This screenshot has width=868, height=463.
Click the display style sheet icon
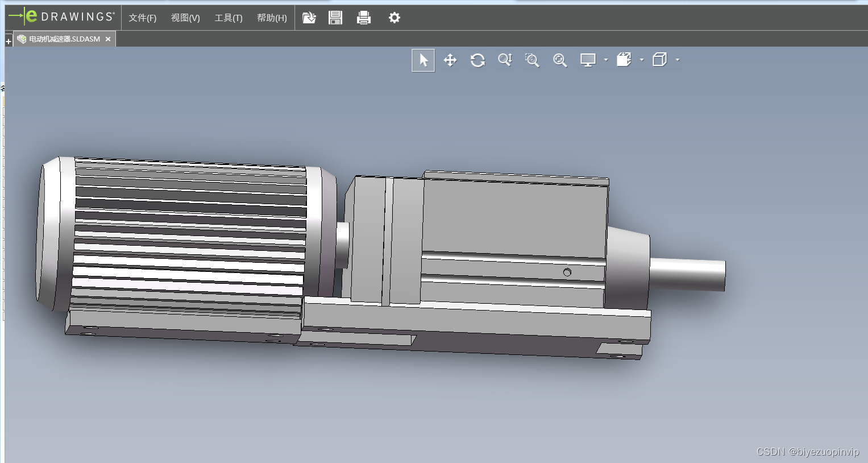624,60
